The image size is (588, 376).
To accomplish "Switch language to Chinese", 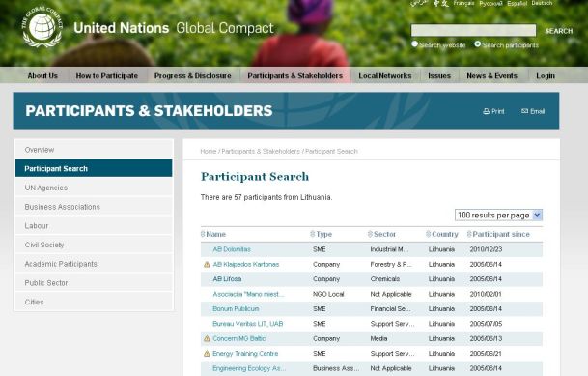I will [x=441, y=3].
